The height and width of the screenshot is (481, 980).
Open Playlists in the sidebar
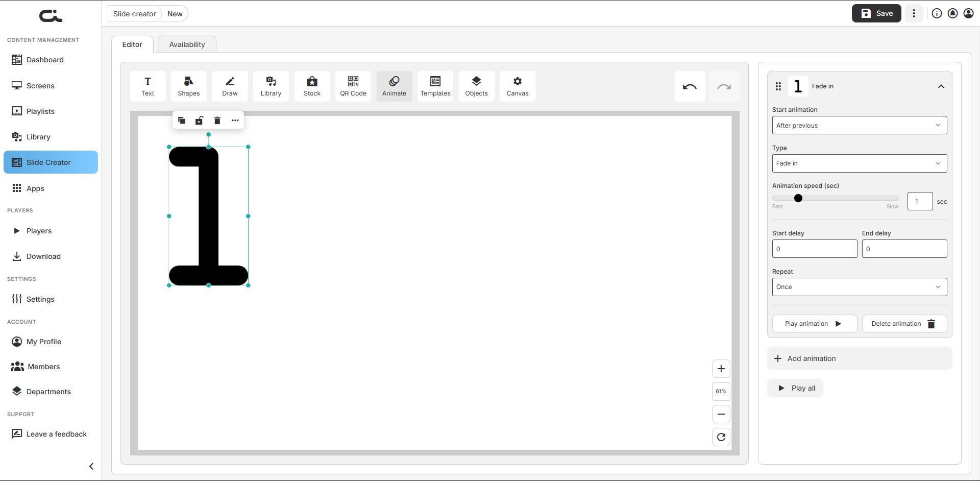click(x=51, y=111)
